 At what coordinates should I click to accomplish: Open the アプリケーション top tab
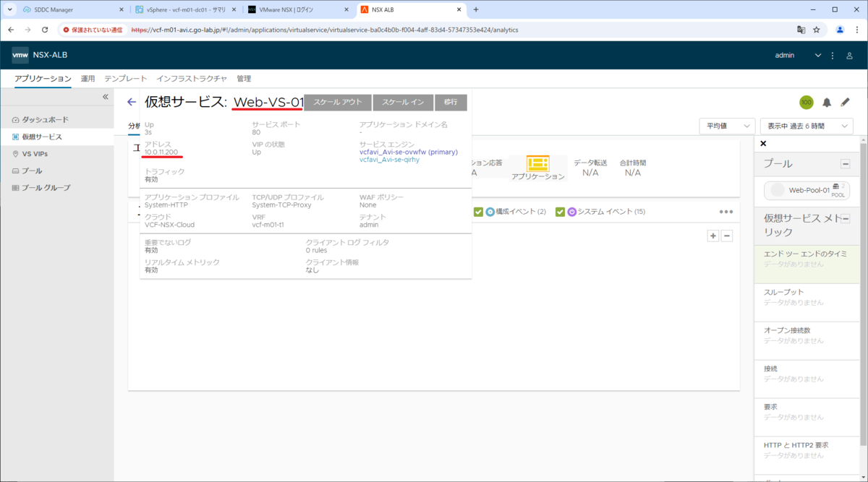coord(43,79)
